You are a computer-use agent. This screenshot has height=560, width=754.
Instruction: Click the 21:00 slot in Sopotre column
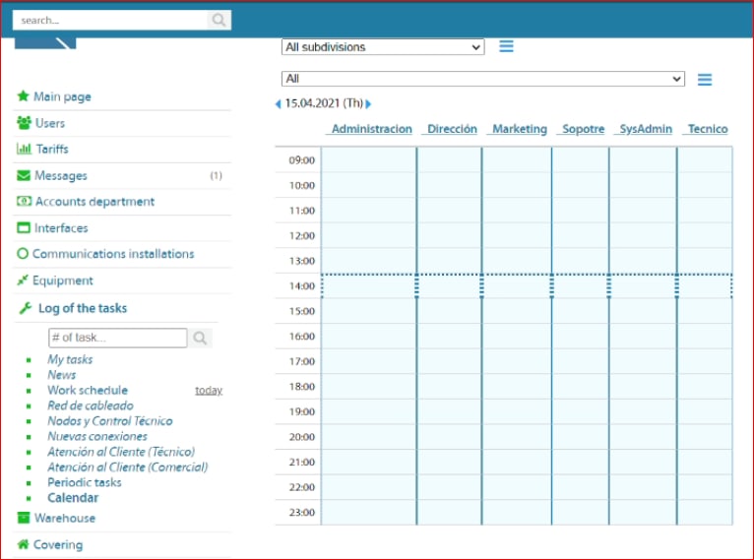581,462
